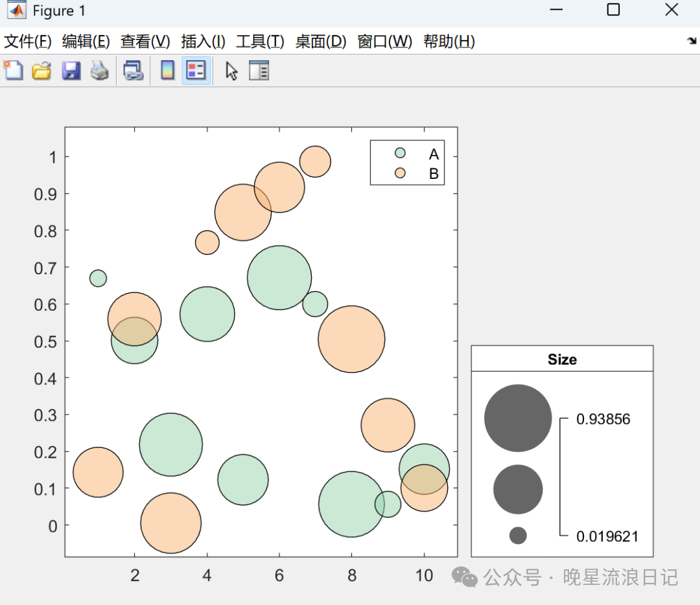The width and height of the screenshot is (700, 605).
Task: Click the 0.019621 size label
Action: (x=607, y=536)
